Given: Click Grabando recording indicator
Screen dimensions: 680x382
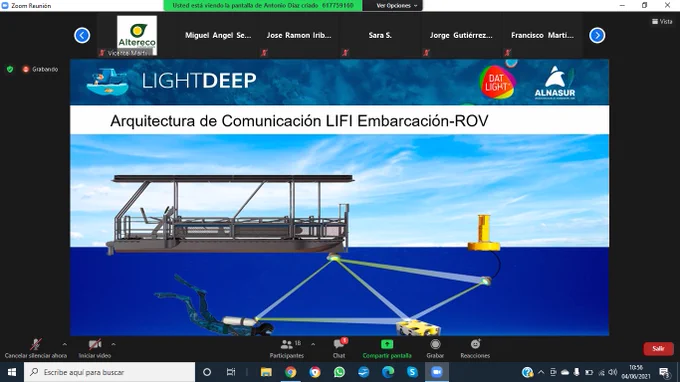Looking at the screenshot, I should pos(40,69).
